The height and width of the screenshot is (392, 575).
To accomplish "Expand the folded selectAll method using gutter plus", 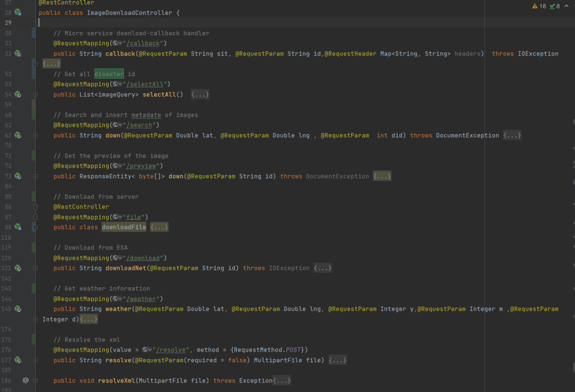I will [x=36, y=94].
